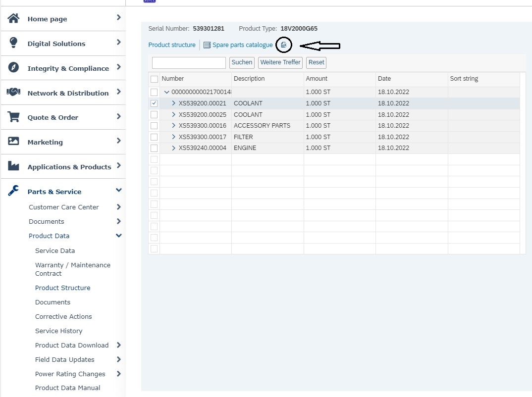Click the Applications & Products factory icon

pos(13,166)
